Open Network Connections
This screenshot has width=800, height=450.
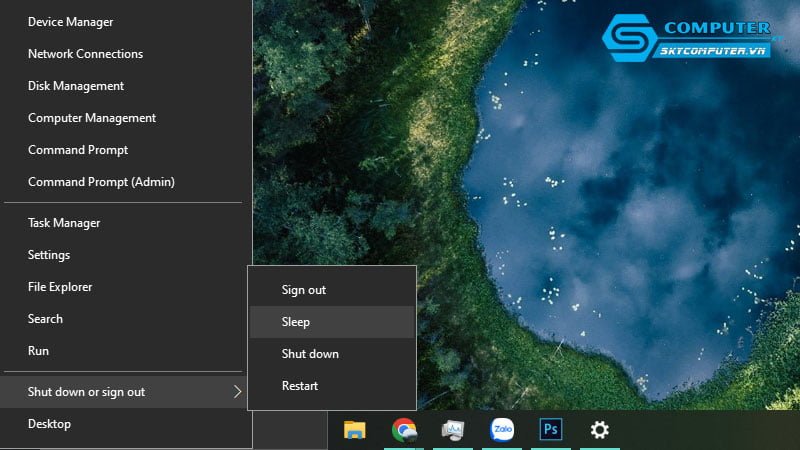(x=85, y=54)
